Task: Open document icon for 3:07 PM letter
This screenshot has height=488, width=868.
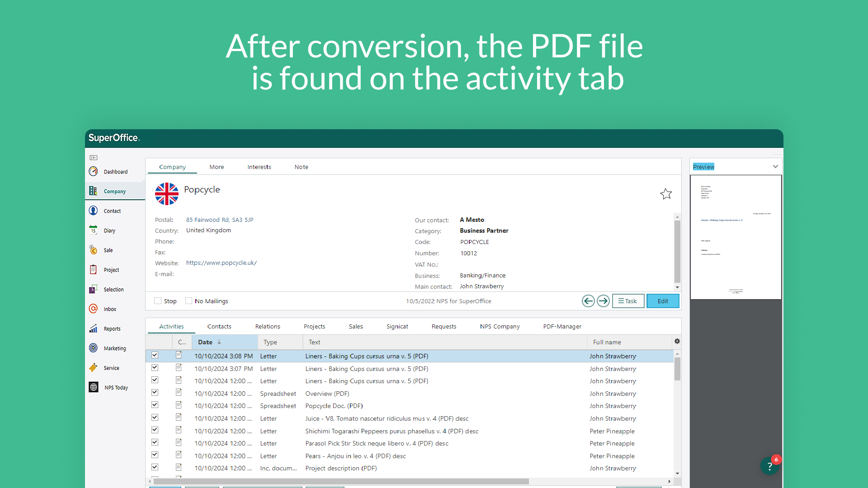Action: point(179,368)
